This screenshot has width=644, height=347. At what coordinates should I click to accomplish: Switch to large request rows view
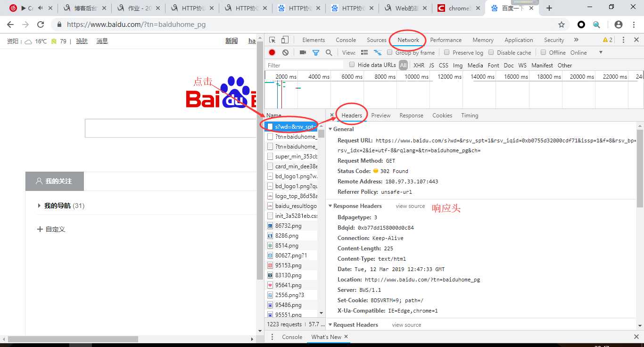click(x=364, y=52)
